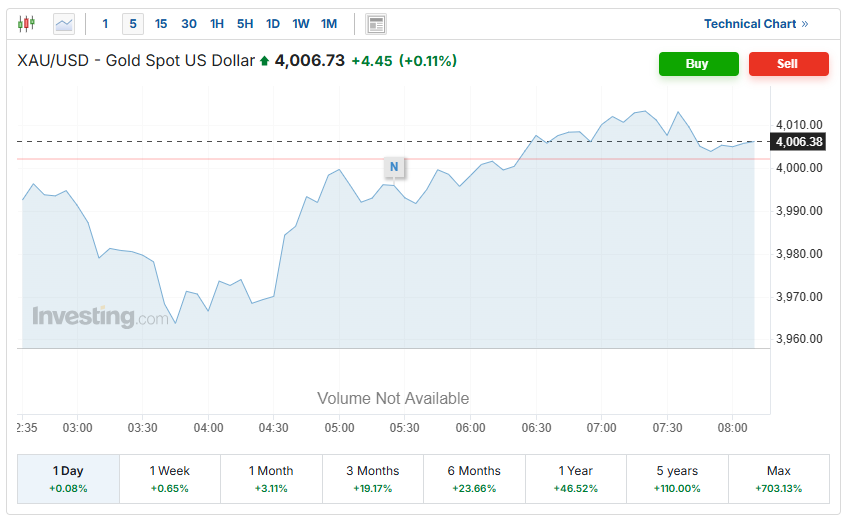Toggle the news layout icon in toolbar
Viewport: 852px width, 526px height.
(376, 24)
